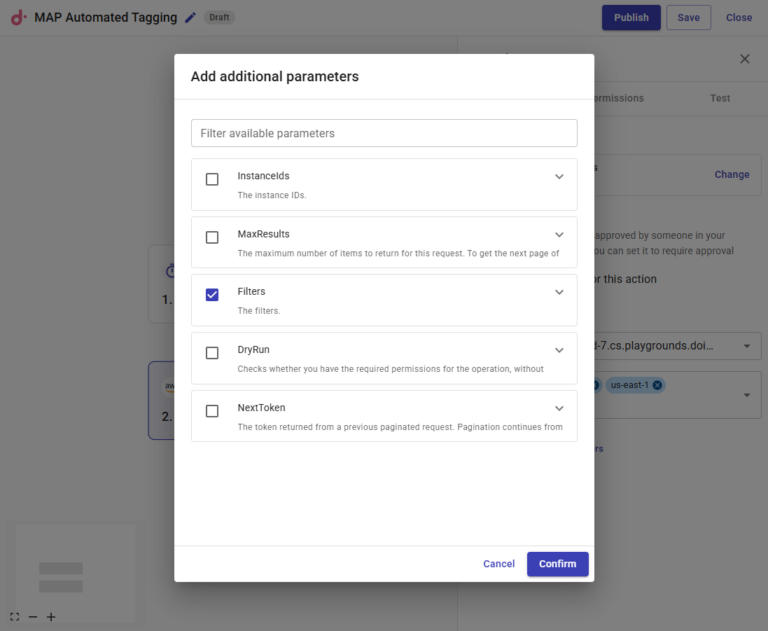Zoom in using the plus icon
The height and width of the screenshot is (631, 768).
tap(51, 617)
